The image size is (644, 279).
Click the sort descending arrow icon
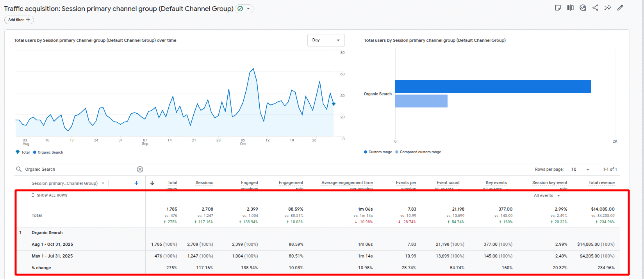click(x=152, y=183)
